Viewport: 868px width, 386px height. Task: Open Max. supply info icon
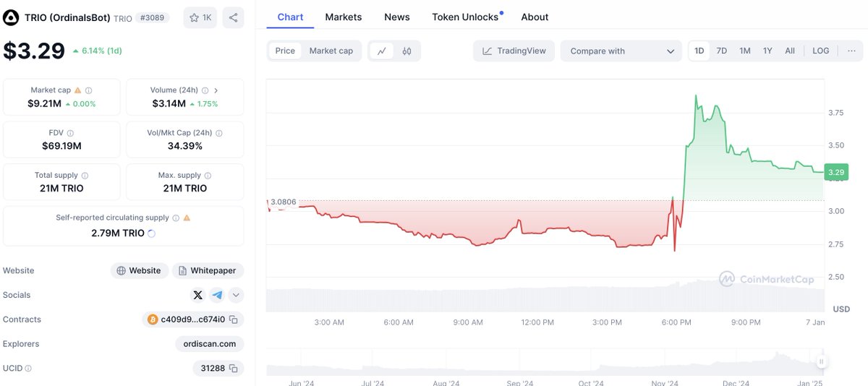pyautogui.click(x=208, y=176)
